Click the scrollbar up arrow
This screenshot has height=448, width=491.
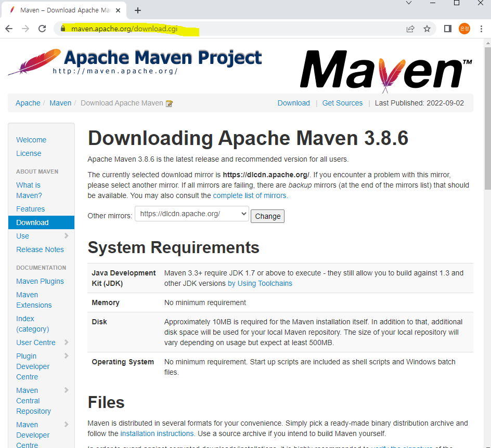click(487, 43)
